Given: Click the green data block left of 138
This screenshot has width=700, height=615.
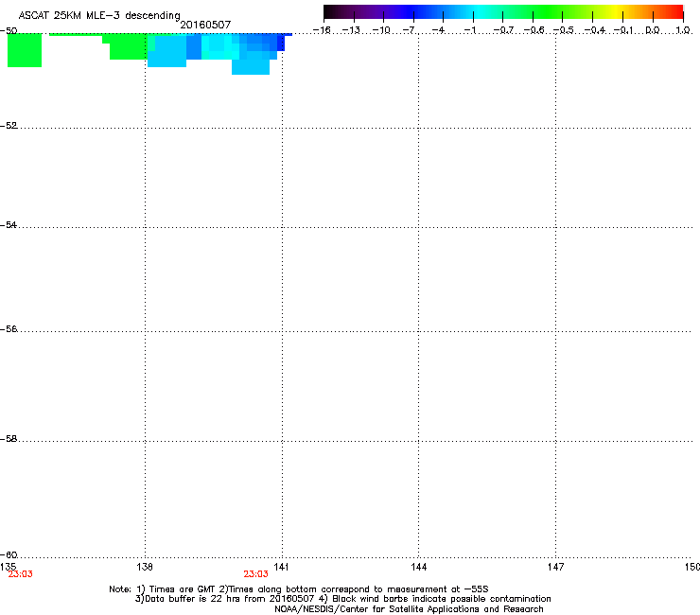Looking at the screenshot, I should 128,47.
